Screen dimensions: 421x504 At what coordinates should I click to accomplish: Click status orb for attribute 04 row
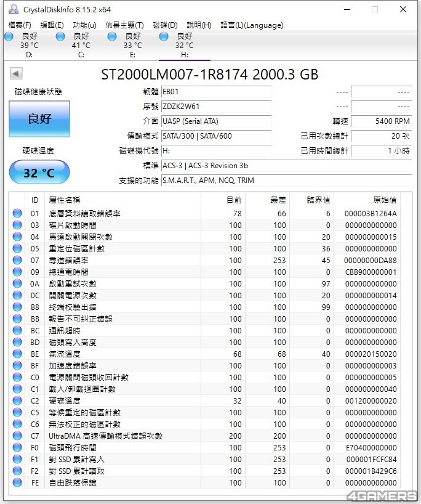coord(17,237)
